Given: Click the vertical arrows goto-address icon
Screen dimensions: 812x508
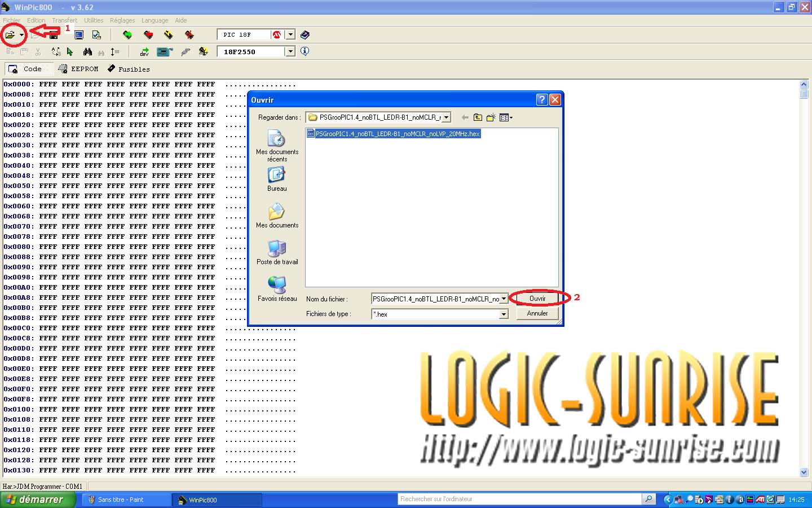Looking at the screenshot, I should [x=115, y=51].
